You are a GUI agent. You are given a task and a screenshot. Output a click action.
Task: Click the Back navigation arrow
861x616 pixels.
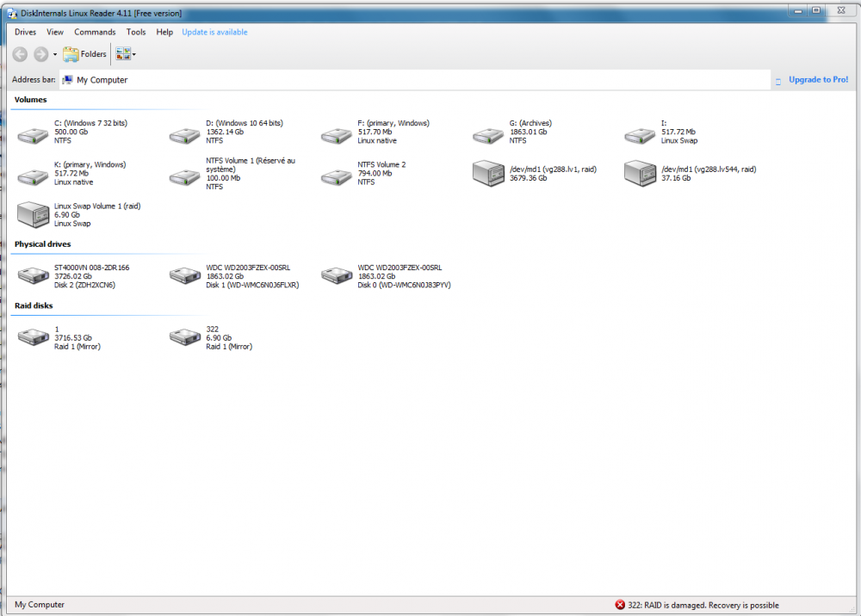pyautogui.click(x=21, y=53)
